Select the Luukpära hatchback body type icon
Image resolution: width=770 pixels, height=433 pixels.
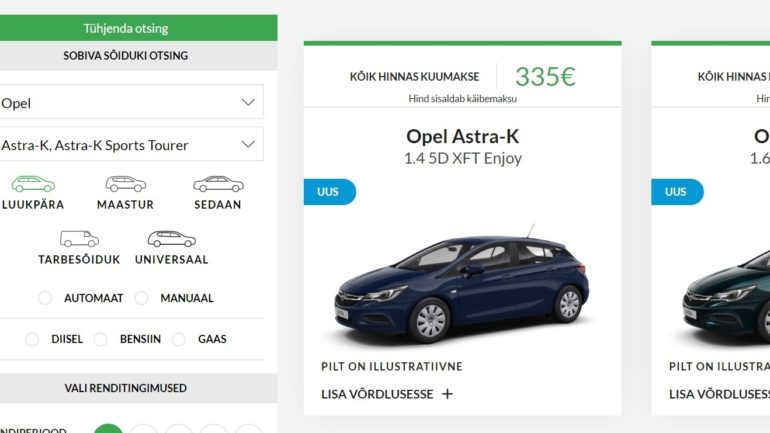[x=33, y=184]
